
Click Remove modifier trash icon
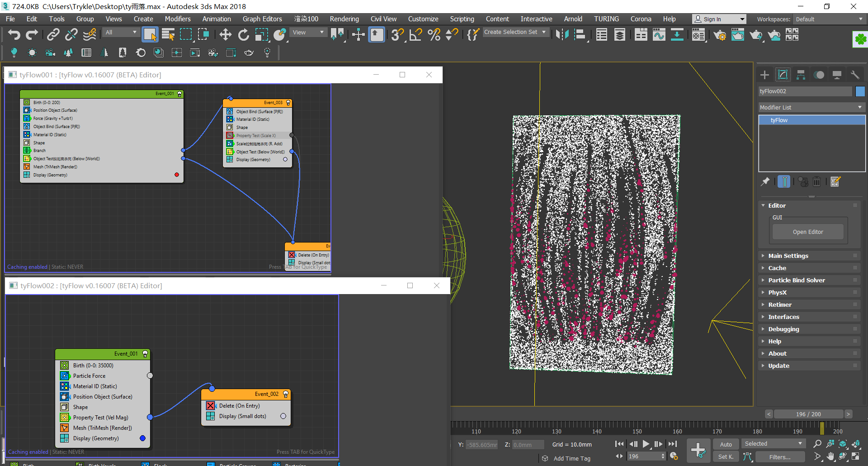point(816,182)
